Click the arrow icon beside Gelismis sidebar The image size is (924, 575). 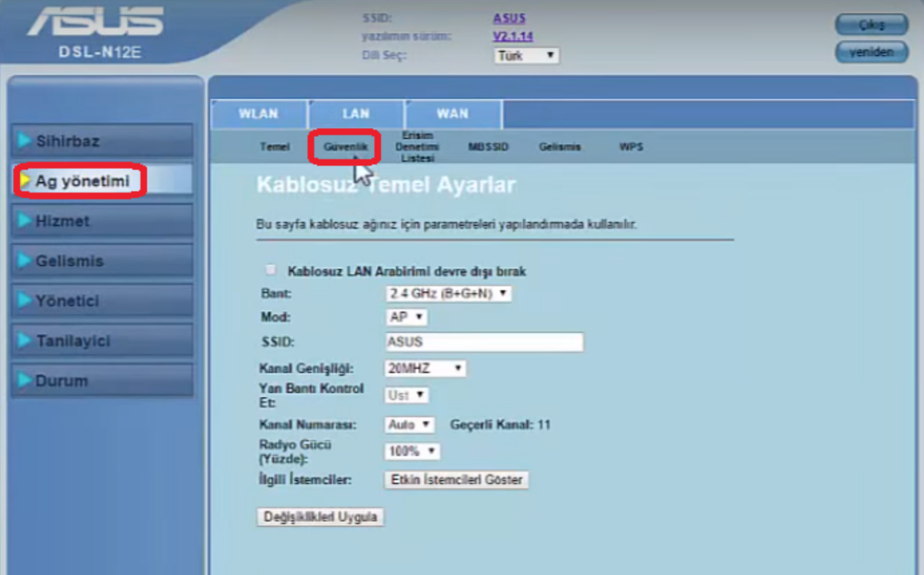click(25, 260)
